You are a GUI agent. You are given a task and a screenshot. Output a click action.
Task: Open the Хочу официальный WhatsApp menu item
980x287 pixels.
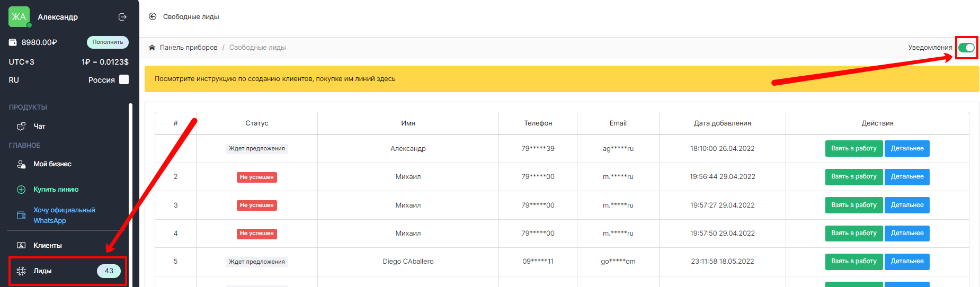(x=64, y=215)
